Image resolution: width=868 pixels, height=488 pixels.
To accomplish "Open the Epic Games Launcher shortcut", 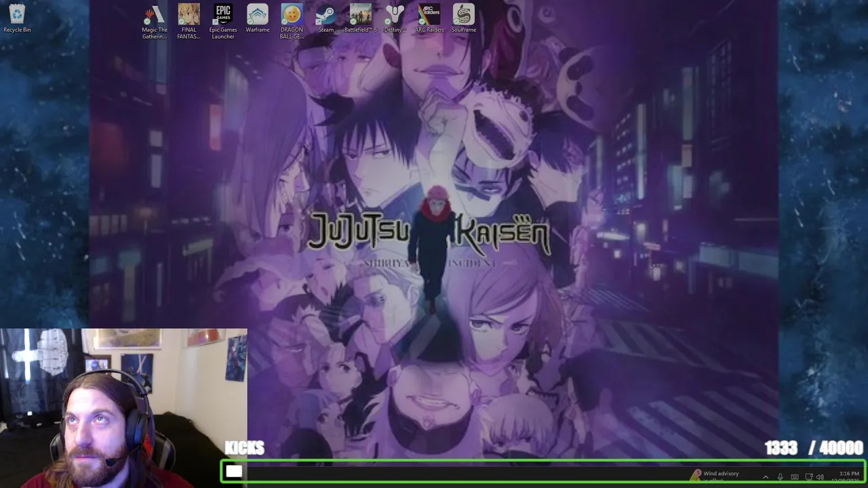I will 223,22.
